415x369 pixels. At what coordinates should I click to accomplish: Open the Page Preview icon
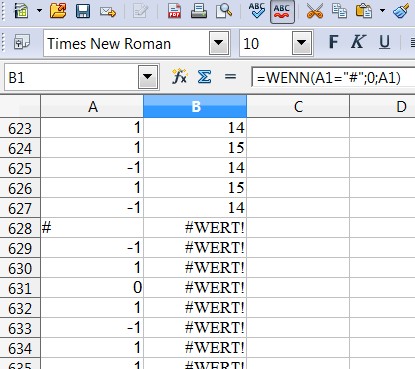coord(224,11)
